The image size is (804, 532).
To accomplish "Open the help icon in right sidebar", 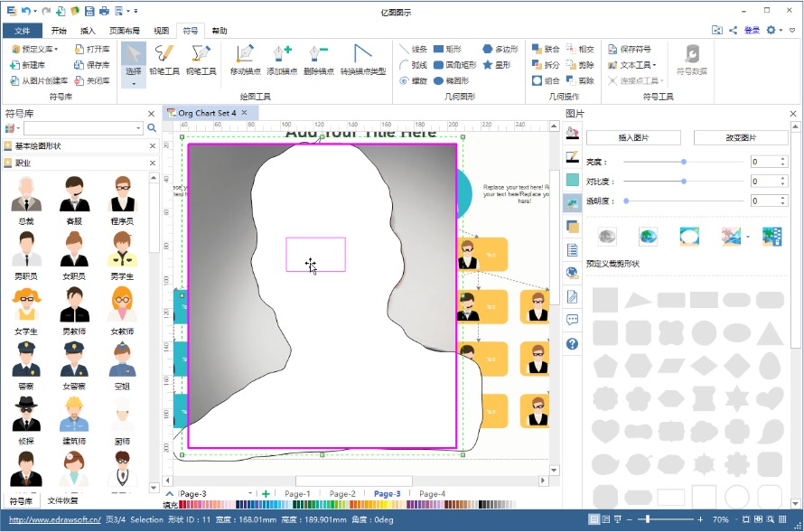I will tap(572, 344).
